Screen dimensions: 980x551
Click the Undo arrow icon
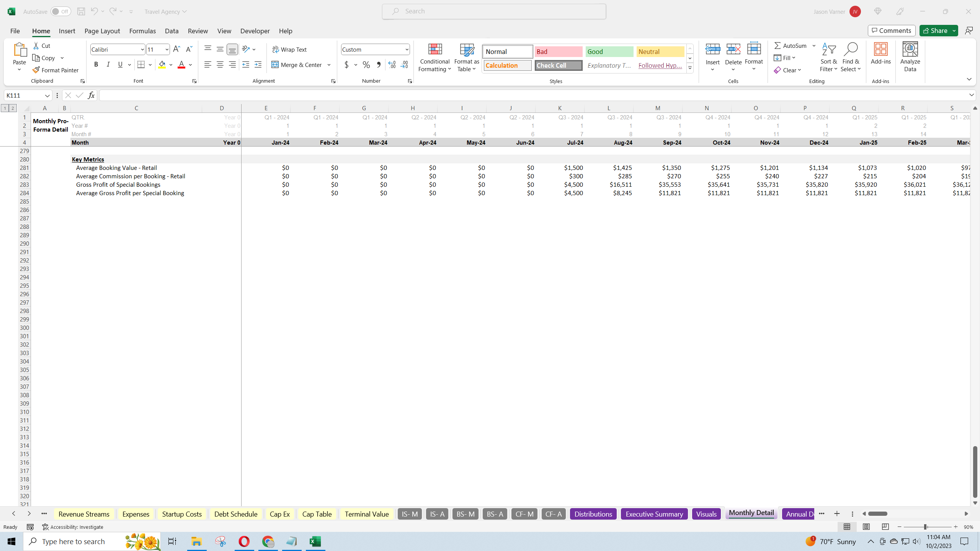[x=94, y=11]
